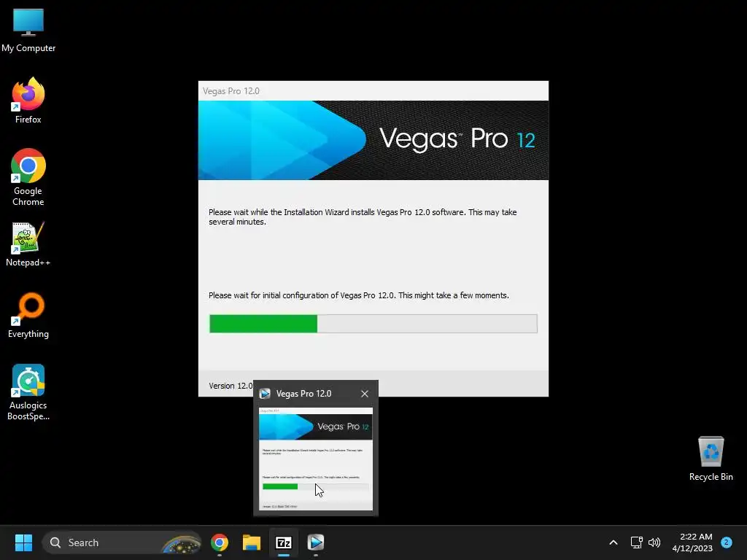Click the 'Please wait for initial configuration' text
Screen dimensions: 747x560
click(359, 295)
